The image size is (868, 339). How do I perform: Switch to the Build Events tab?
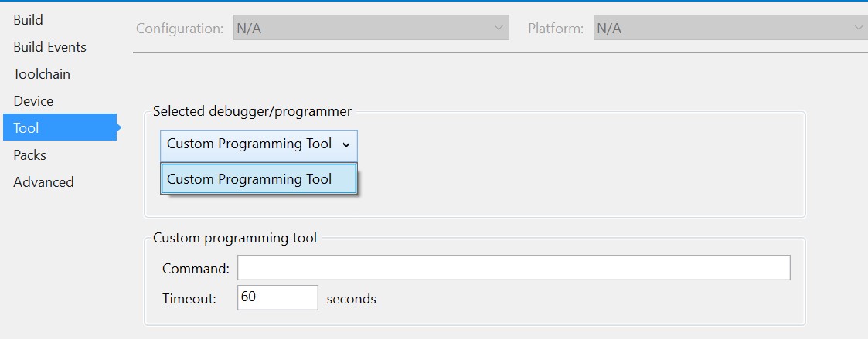(x=49, y=47)
